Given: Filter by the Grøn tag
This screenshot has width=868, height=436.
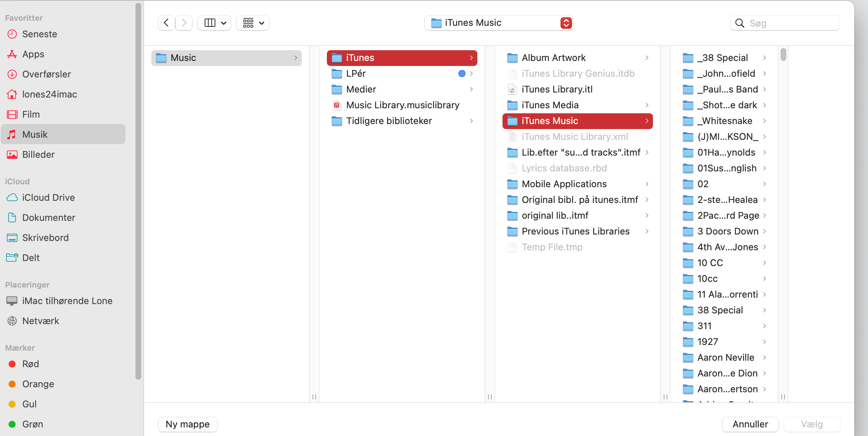Looking at the screenshot, I should (63, 424).
